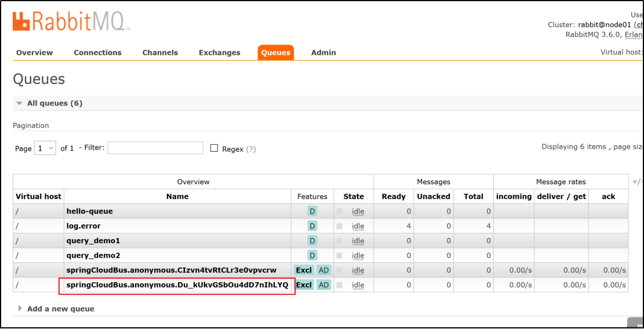The height and width of the screenshot is (329, 644).
Task: Sort by the Total column header
Action: coord(474,196)
